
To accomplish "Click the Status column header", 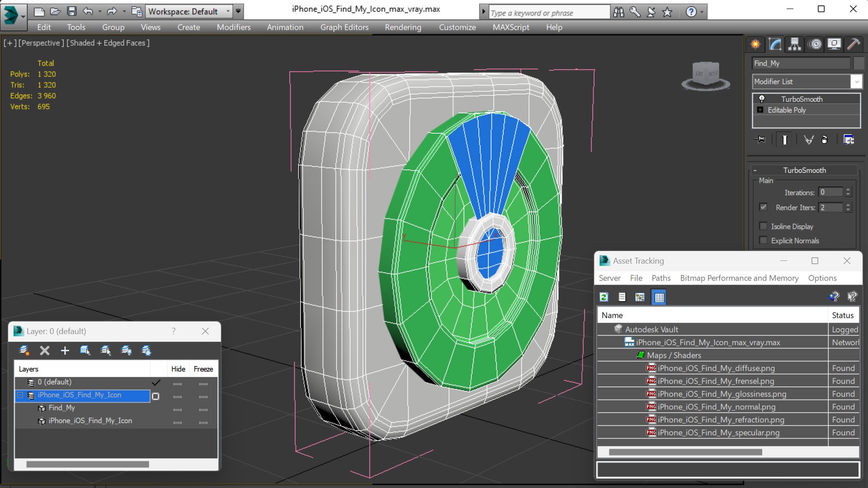I will click(x=843, y=315).
